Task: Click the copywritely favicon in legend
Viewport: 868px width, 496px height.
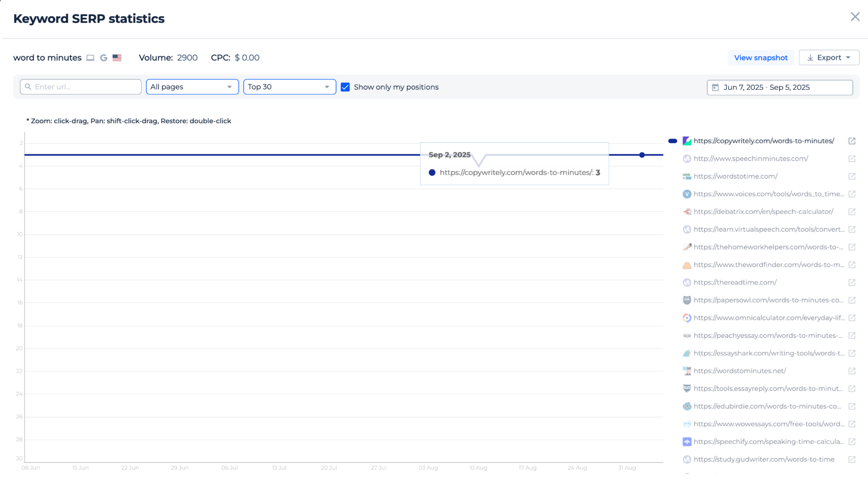Action: pos(687,141)
